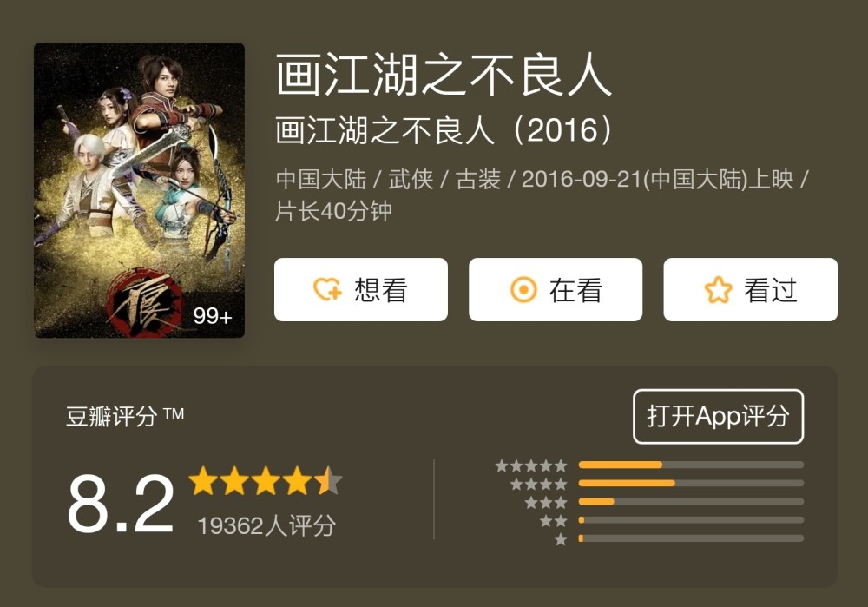Click the one-star rating distribution bar

pos(691,538)
